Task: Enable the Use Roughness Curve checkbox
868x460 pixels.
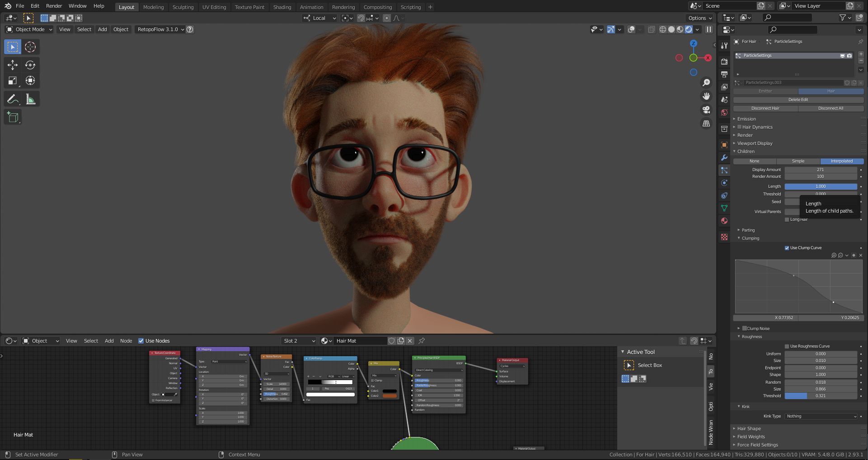Action: point(787,346)
